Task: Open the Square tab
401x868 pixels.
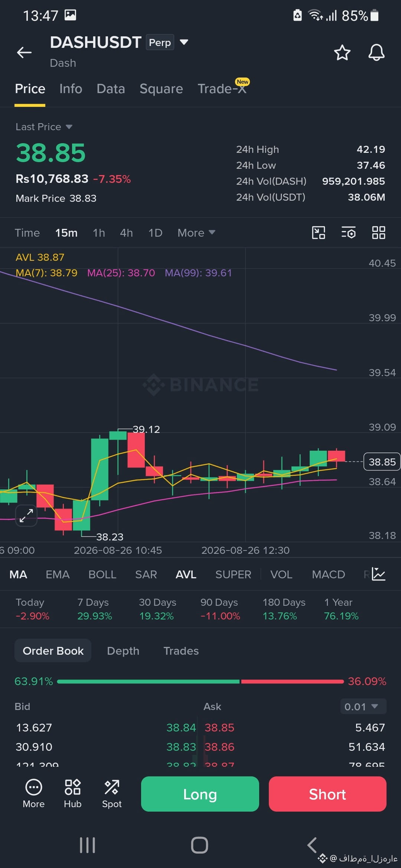Action: point(161,89)
